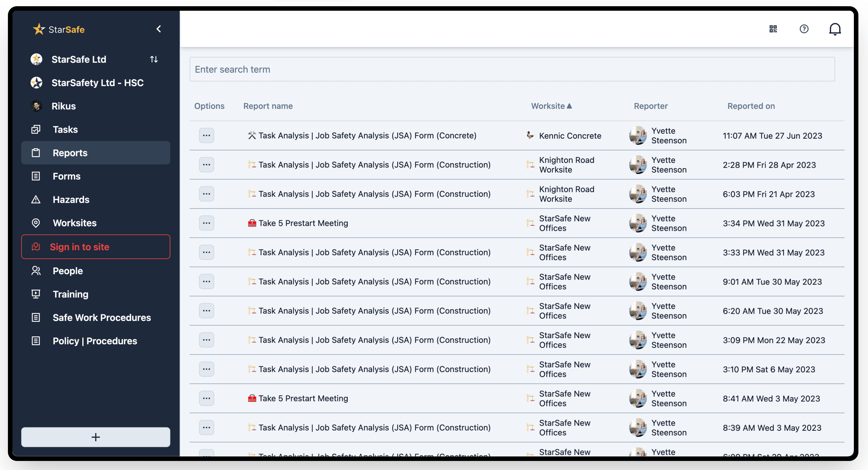This screenshot has height=470, width=868.
Task: Go to Safe Work Procedures
Action: point(102,317)
